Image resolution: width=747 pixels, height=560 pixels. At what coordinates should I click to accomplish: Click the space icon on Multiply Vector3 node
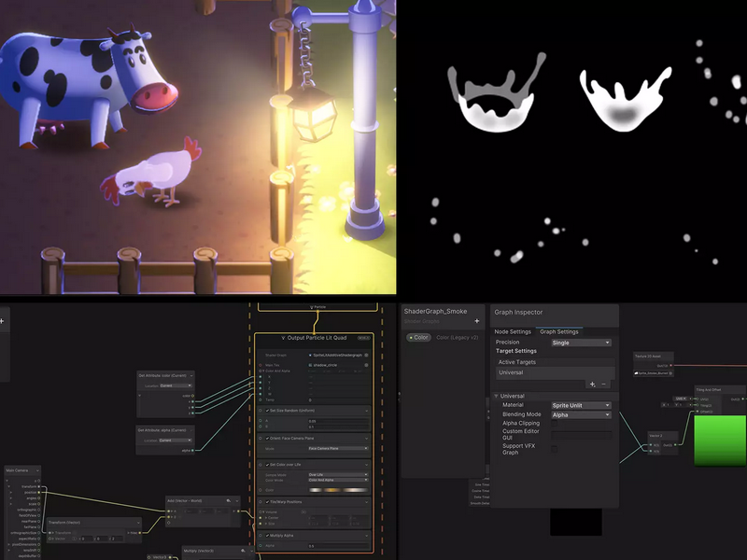[244, 551]
